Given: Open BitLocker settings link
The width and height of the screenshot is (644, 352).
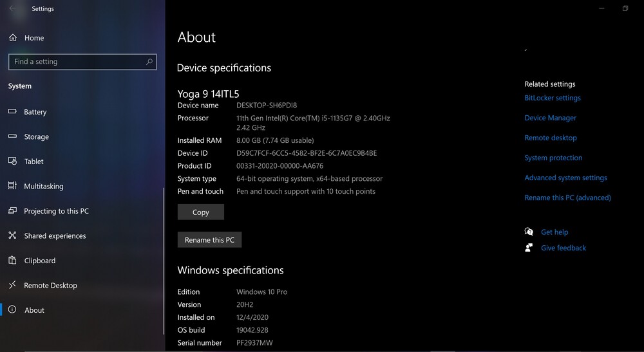Looking at the screenshot, I should coord(553,98).
